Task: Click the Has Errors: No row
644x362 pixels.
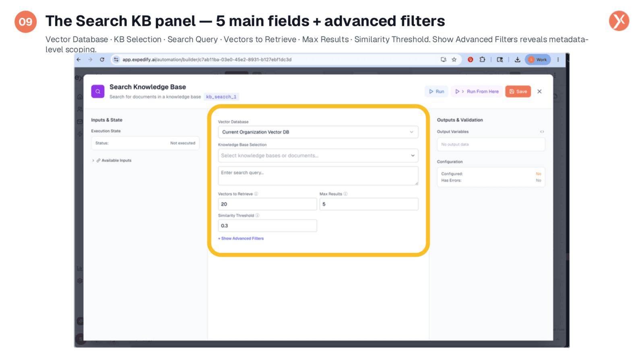Action: coord(491,181)
